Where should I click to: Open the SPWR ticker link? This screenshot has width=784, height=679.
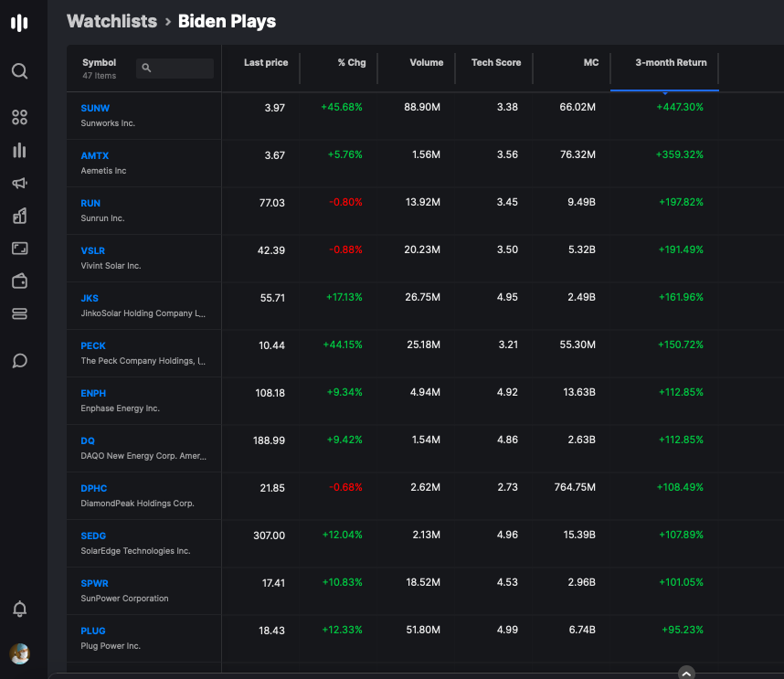tap(94, 583)
